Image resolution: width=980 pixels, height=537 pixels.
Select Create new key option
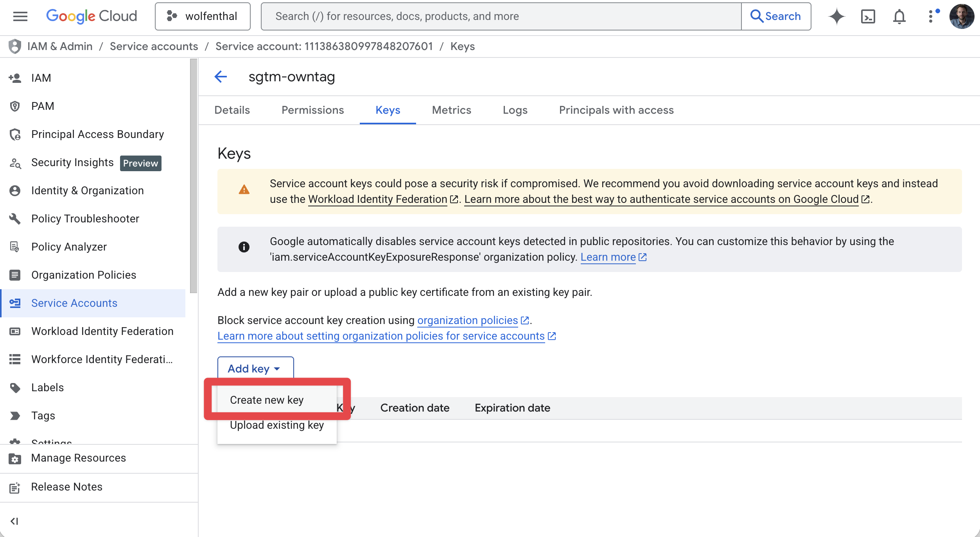click(x=267, y=400)
